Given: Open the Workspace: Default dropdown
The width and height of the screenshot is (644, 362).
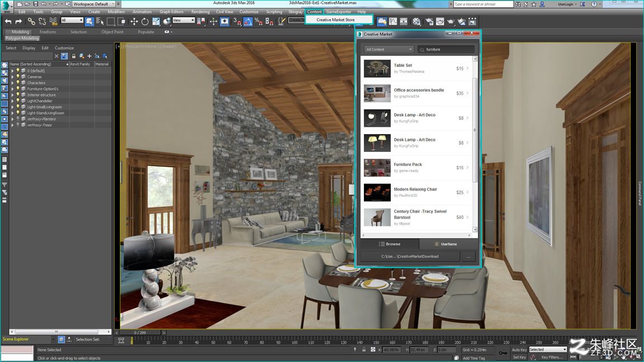Looking at the screenshot, I should pyautogui.click(x=94, y=4).
